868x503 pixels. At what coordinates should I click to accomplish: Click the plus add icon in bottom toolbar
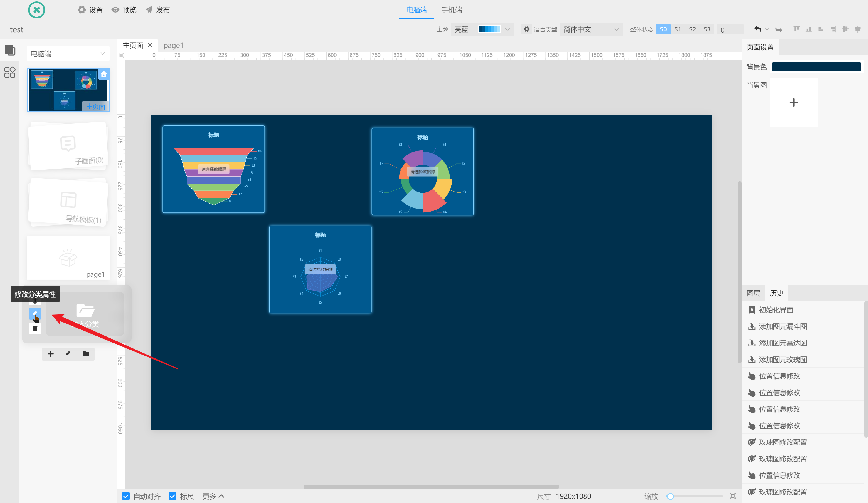pyautogui.click(x=51, y=354)
